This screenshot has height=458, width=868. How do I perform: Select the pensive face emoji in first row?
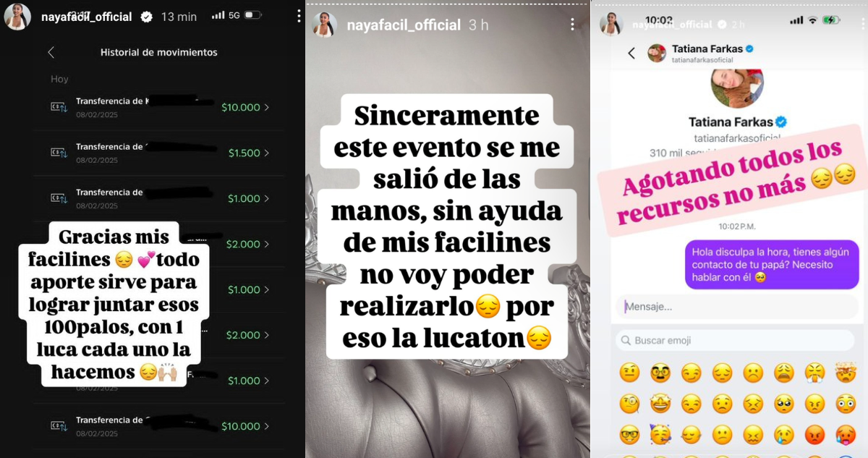722,373
